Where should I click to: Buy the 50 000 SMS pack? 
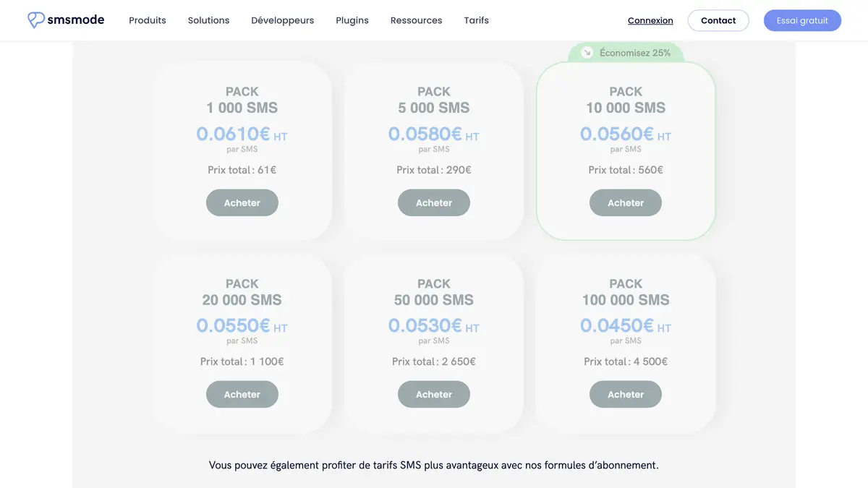(434, 395)
